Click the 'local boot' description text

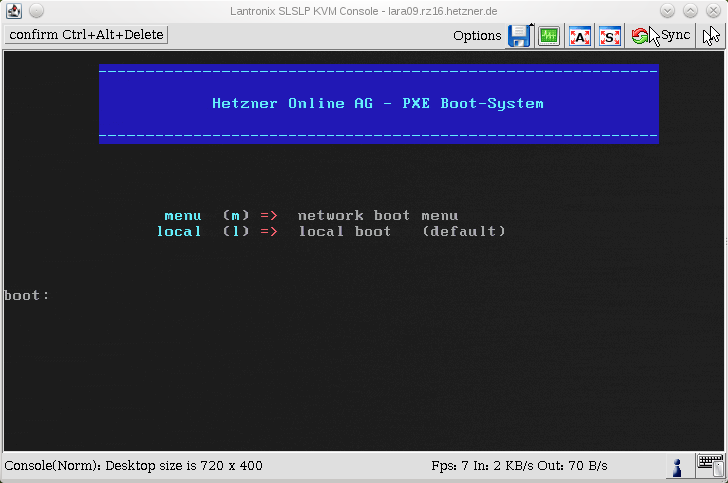point(344,231)
